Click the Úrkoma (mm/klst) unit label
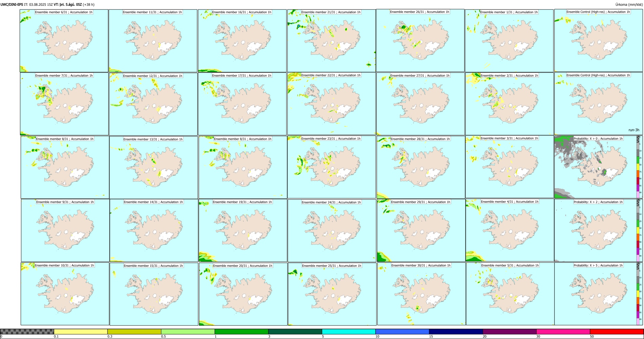 point(629,4)
